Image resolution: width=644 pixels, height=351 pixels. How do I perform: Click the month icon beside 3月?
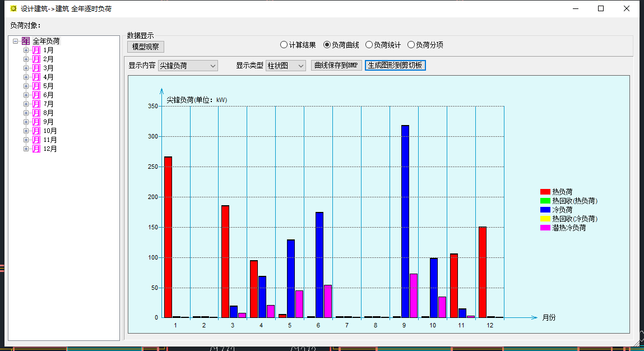click(36, 68)
